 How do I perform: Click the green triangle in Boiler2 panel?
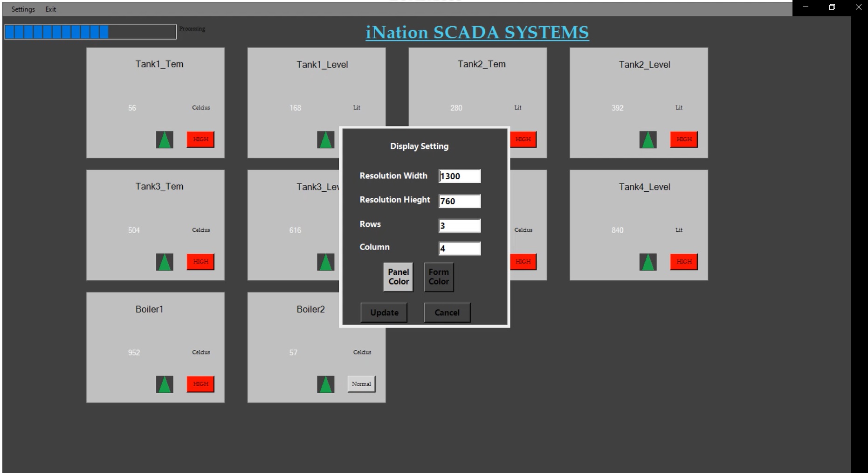[x=325, y=384]
